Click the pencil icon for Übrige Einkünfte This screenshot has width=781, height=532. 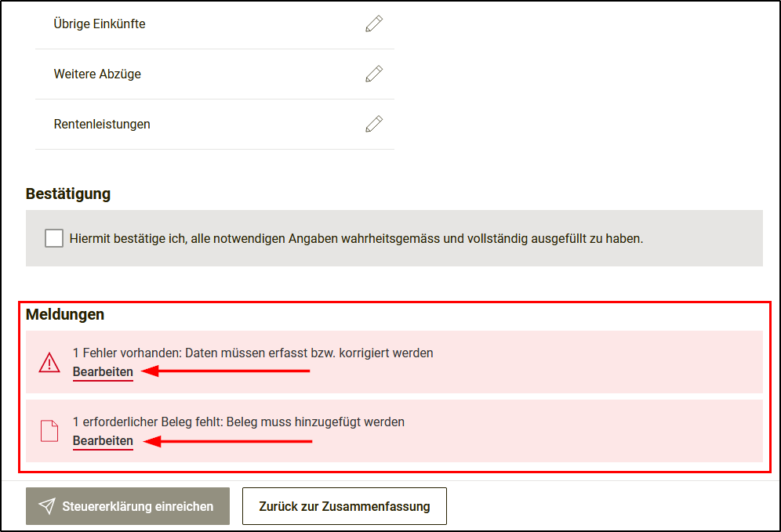click(x=374, y=24)
